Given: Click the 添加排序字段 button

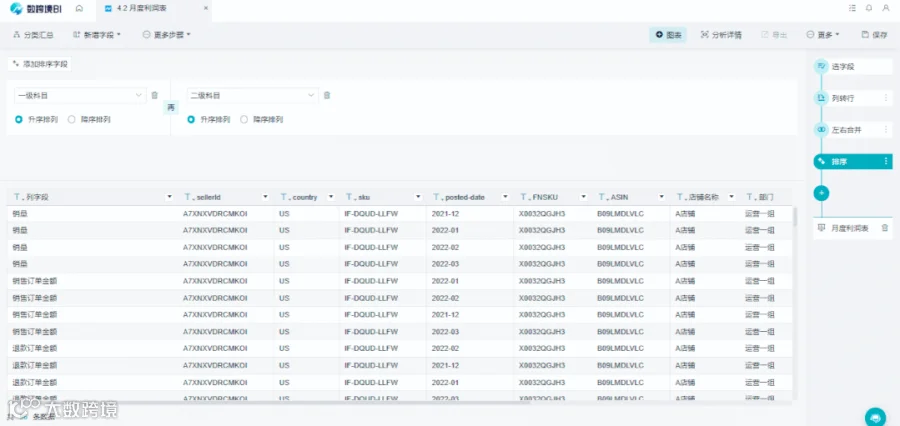Looking at the screenshot, I should point(40,64).
